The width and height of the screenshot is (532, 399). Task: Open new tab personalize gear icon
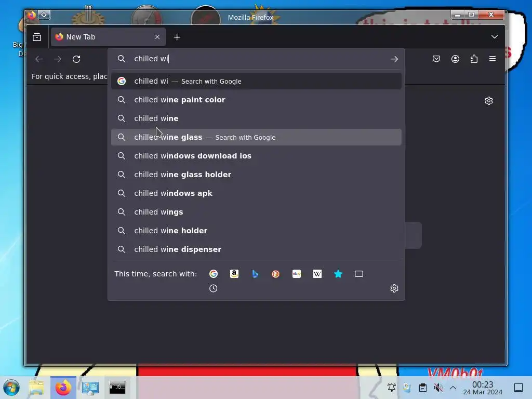point(488,101)
